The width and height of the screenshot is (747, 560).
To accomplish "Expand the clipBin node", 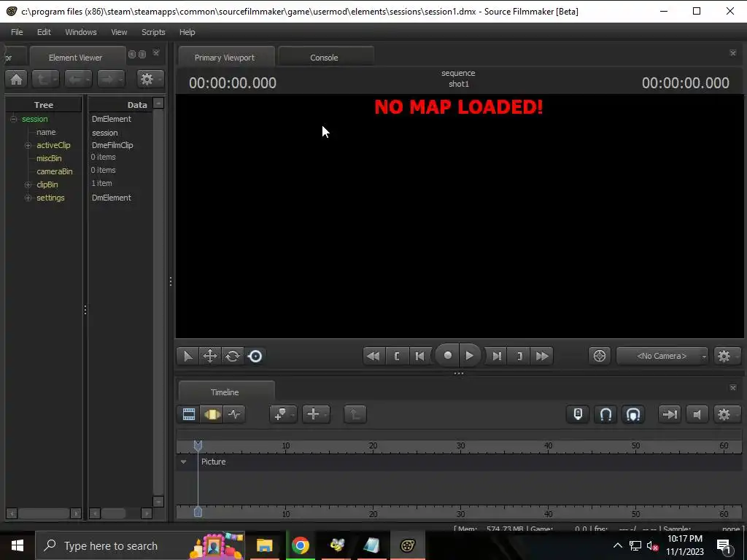I will 28,184.
